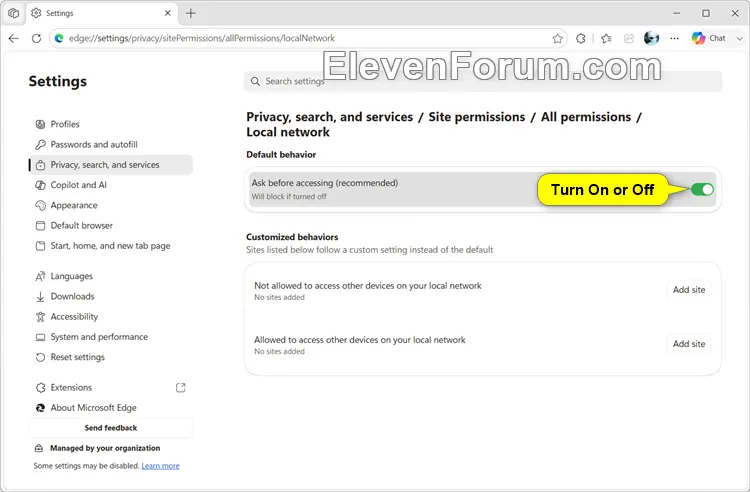Click the address bar URL
This screenshot has width=750, height=492.
point(201,38)
